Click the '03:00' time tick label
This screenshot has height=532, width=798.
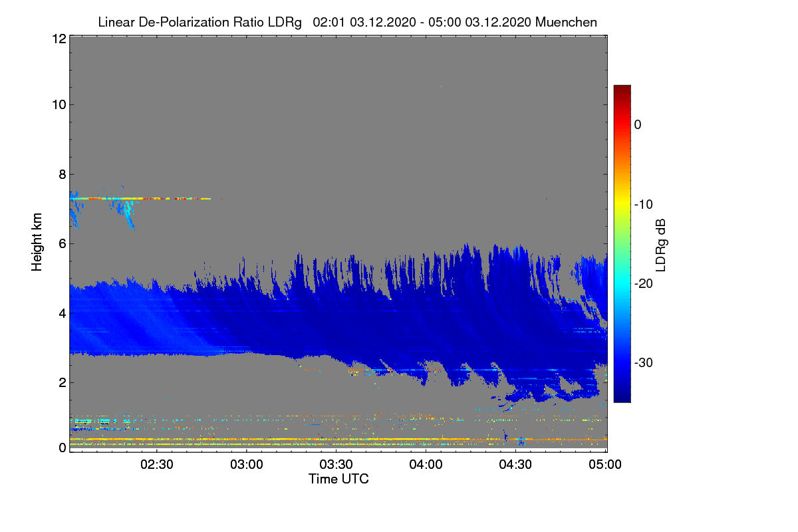[x=247, y=465]
